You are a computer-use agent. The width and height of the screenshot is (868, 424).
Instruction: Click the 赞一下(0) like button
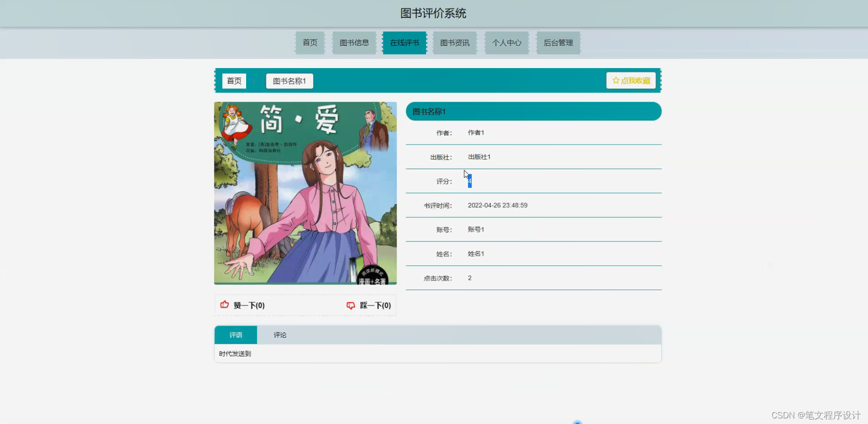click(x=243, y=306)
